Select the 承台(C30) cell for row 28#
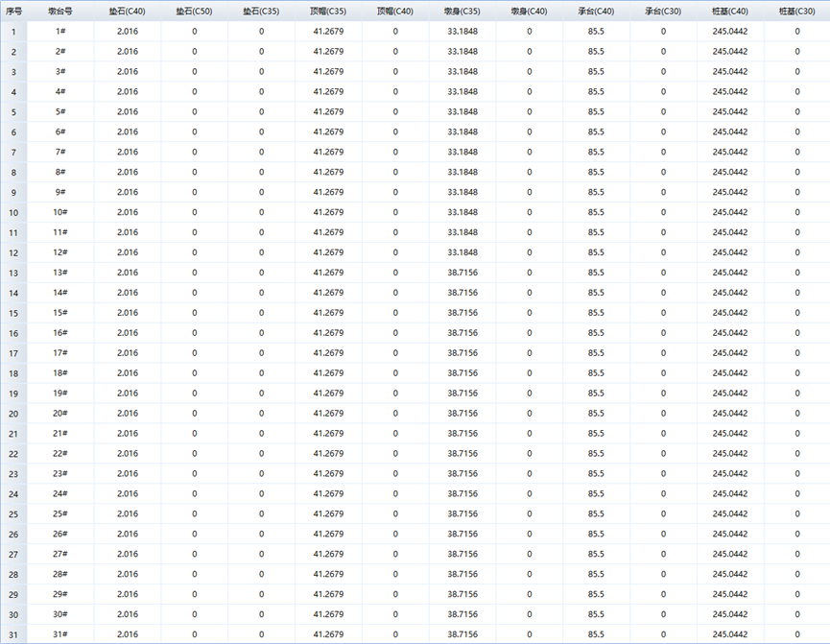 663,574
